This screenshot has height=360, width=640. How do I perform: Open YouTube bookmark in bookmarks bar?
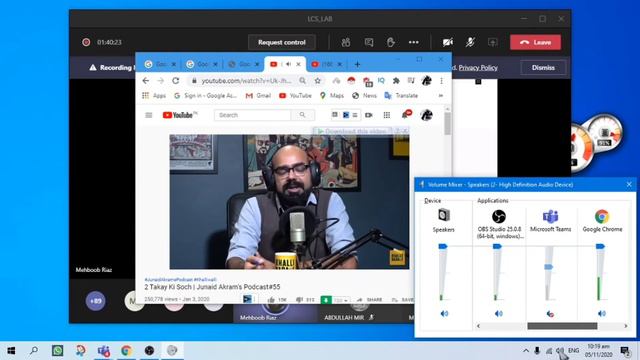(295, 96)
